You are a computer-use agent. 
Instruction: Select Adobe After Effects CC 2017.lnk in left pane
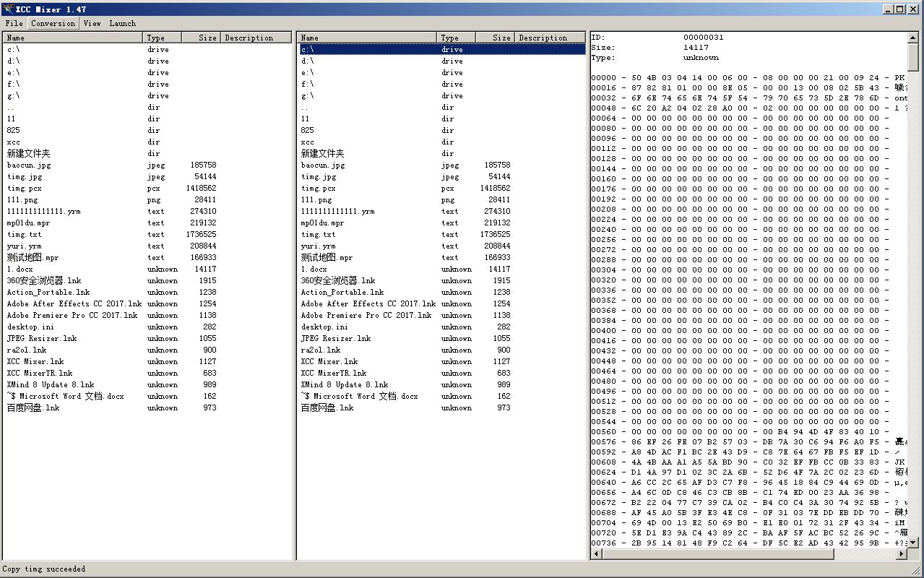click(74, 303)
